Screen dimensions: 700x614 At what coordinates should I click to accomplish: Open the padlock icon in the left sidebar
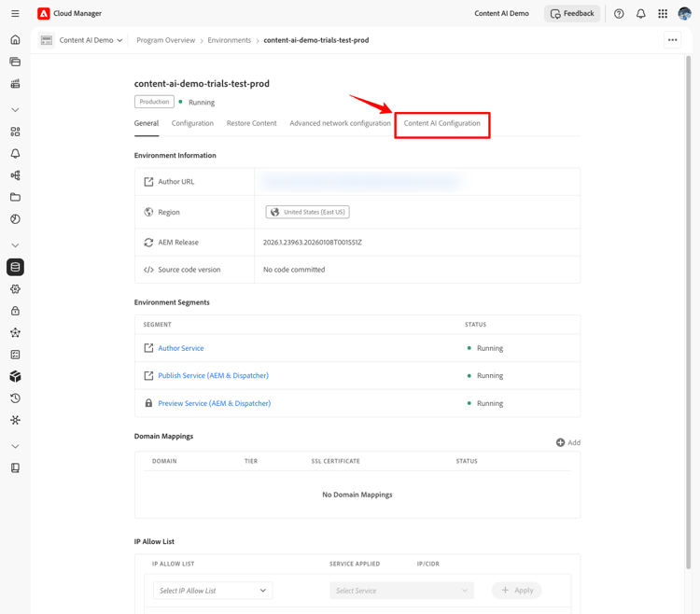15,311
